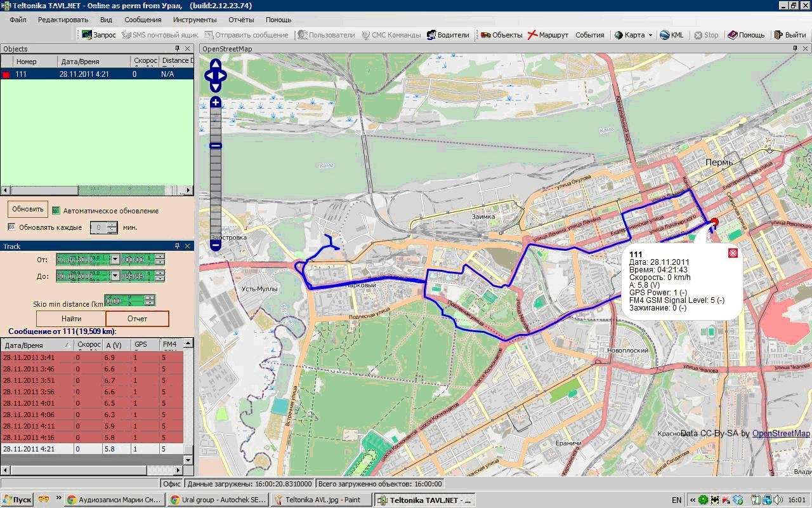Open the Файл menu
This screenshot has width=812, height=508.
tap(18, 20)
